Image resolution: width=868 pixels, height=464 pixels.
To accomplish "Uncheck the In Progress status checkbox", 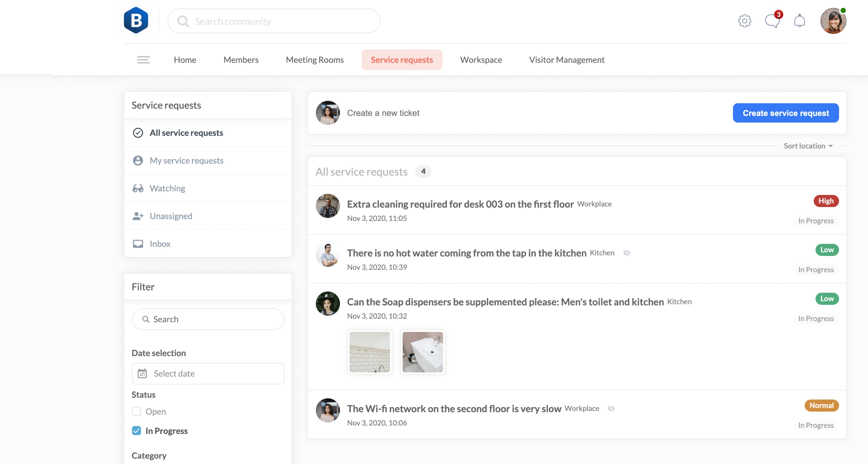I will (x=136, y=431).
